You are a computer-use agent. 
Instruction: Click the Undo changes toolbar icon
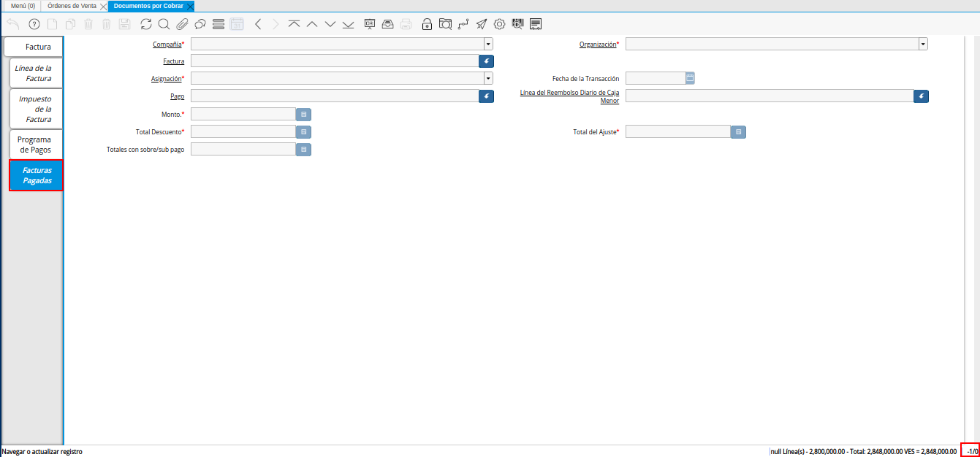(12, 24)
